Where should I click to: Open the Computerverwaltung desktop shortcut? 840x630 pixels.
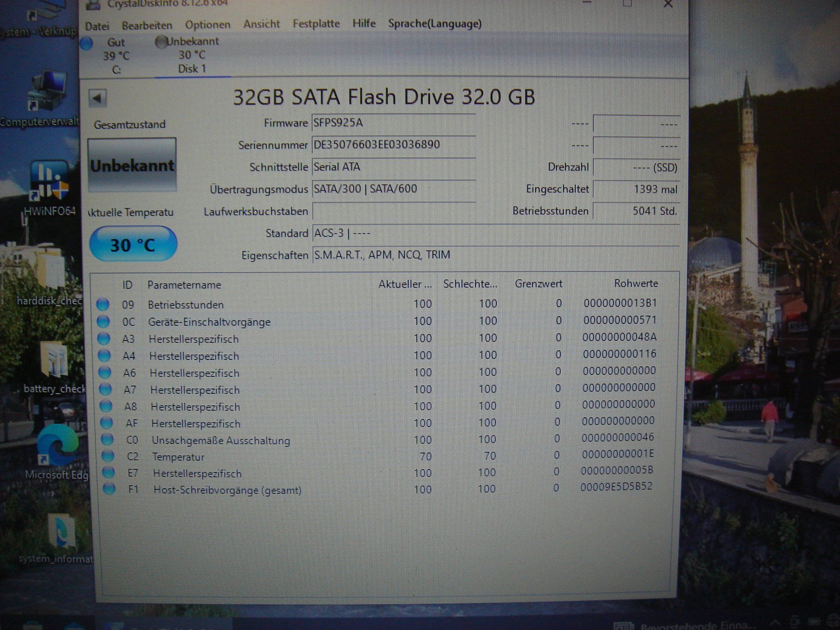pyautogui.click(x=42, y=99)
